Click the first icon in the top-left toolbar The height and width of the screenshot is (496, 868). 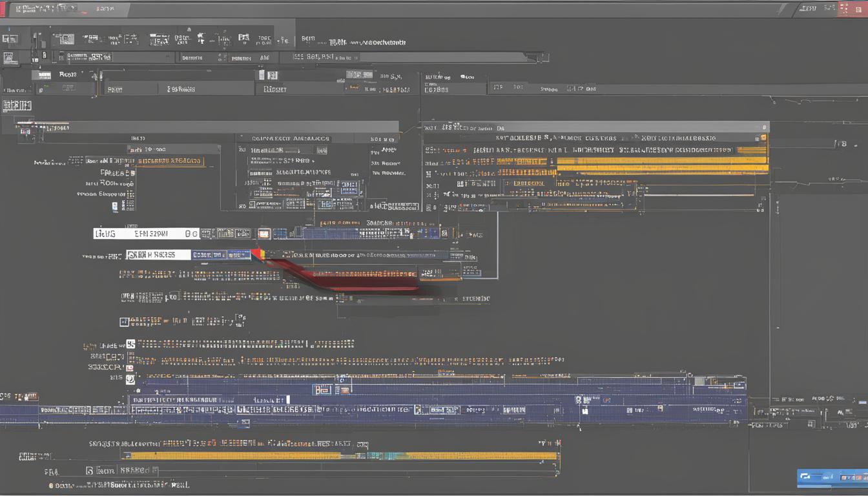click(x=9, y=39)
